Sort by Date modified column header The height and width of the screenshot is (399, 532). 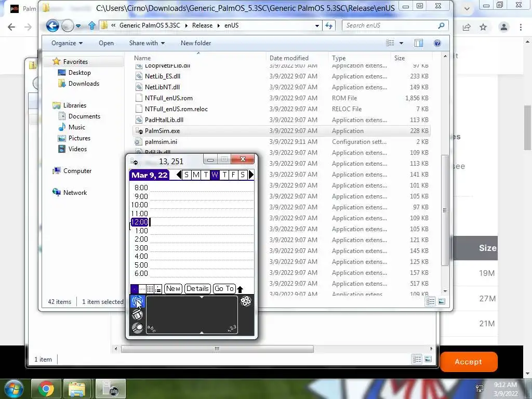point(289,58)
